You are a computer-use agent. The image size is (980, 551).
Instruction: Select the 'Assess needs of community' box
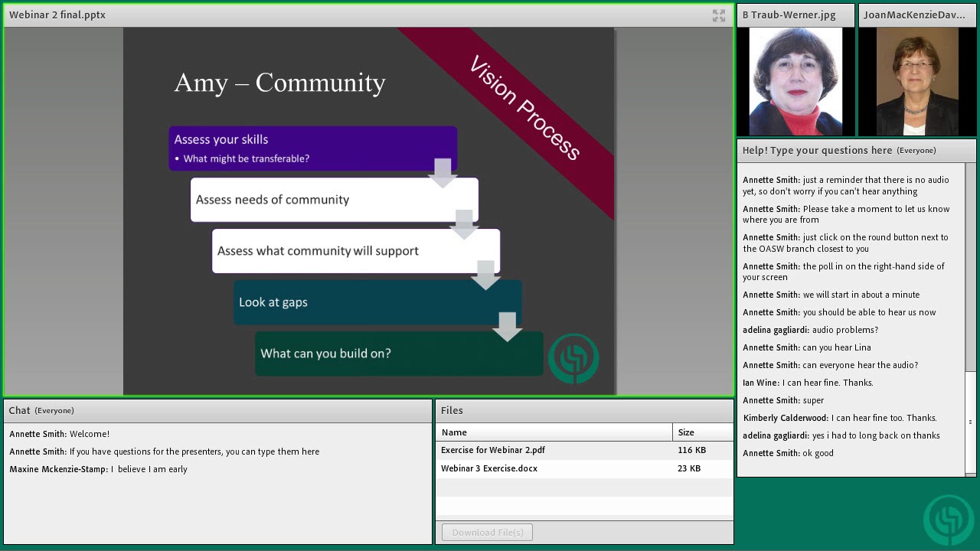pos(335,200)
